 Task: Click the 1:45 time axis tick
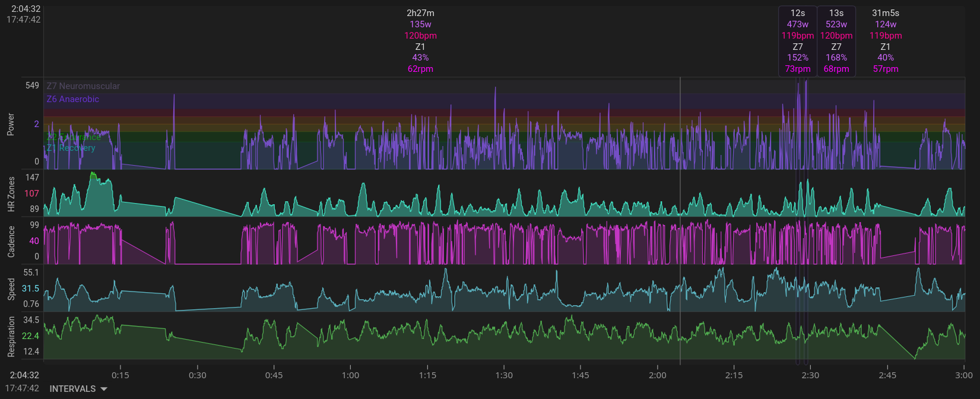tap(581, 375)
